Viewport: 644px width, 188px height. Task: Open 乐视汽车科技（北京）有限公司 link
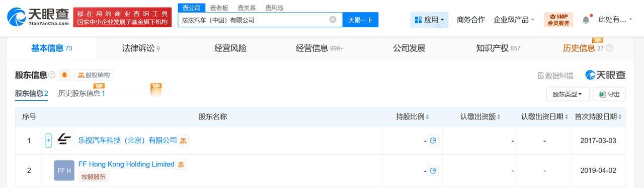[x=128, y=140]
